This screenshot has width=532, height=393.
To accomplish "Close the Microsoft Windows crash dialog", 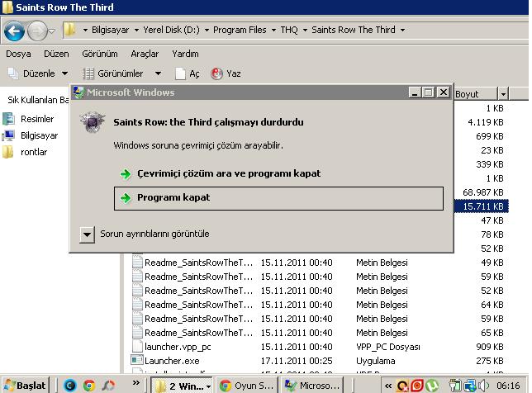I will tap(444, 92).
